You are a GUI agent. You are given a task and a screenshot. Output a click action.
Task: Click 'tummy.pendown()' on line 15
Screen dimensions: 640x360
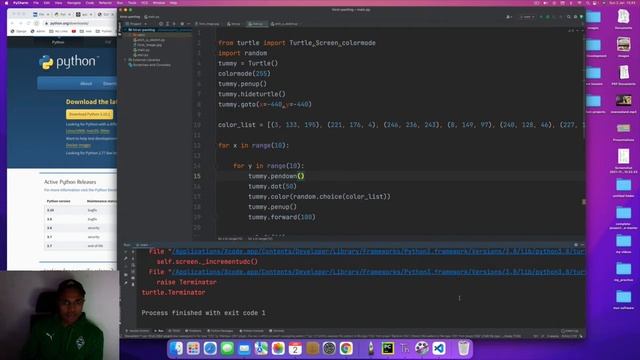(x=276, y=176)
